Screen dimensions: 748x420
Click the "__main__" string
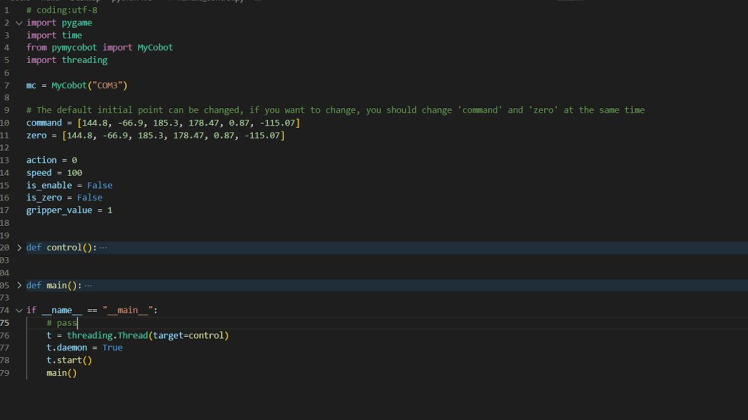(127, 310)
